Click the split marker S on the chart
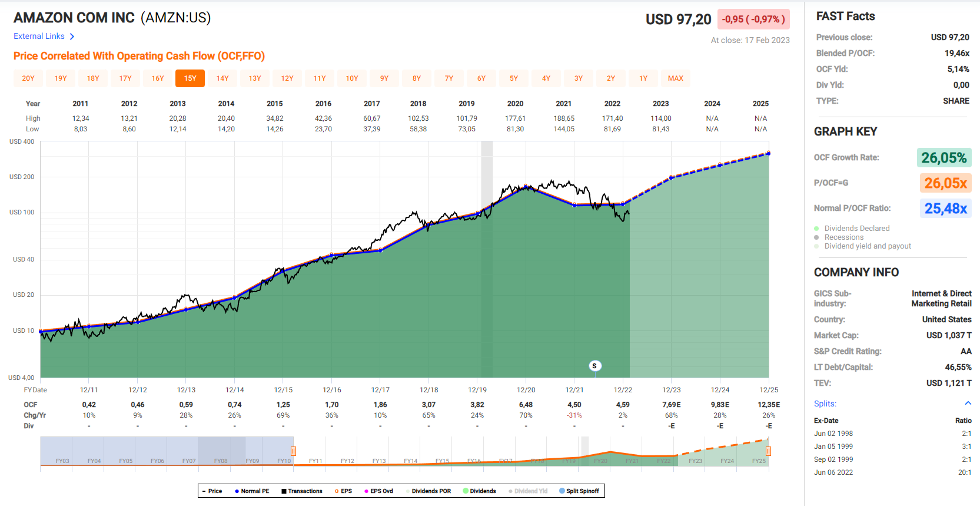This screenshot has height=506, width=980. point(594,366)
